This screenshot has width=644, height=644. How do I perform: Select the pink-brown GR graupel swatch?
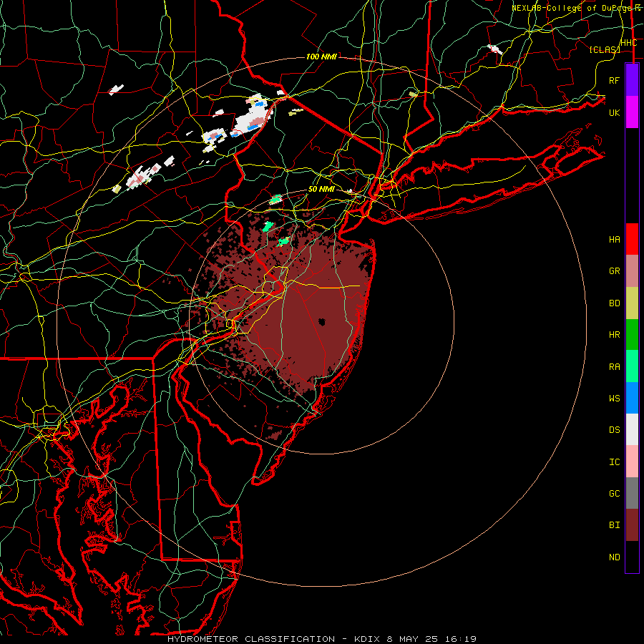[632, 271]
